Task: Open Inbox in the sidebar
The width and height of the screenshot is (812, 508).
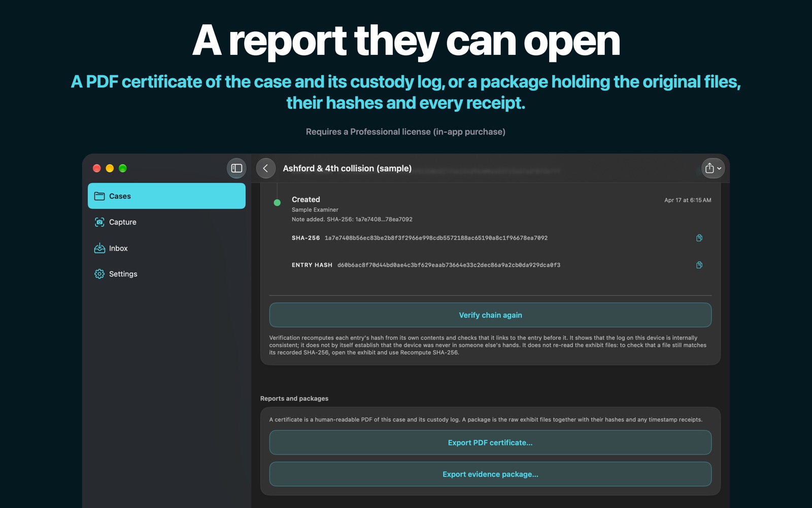Action: 166,248
